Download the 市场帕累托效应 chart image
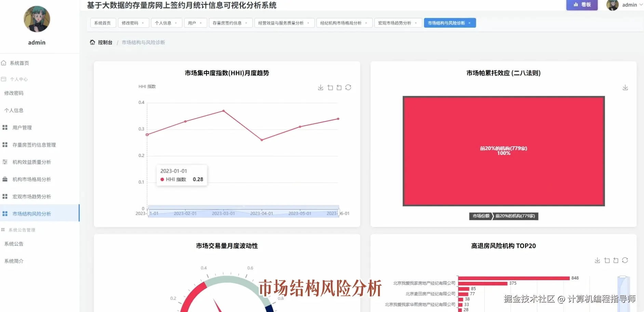The image size is (644, 312). (625, 87)
